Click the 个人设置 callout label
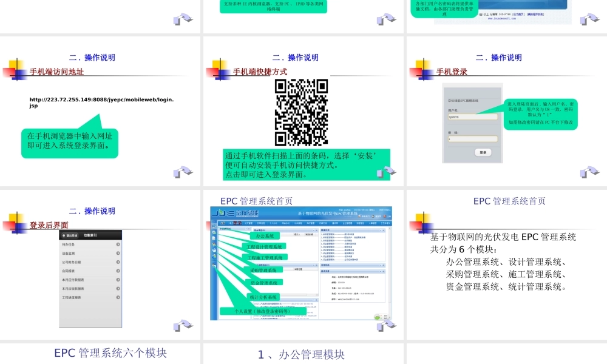This screenshot has width=607, height=364. 262,311
